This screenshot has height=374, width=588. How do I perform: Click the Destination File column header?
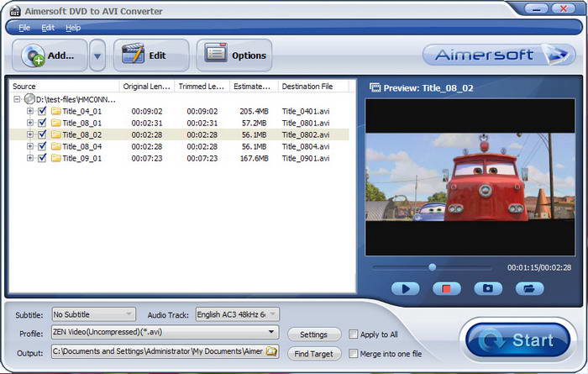pyautogui.click(x=313, y=87)
